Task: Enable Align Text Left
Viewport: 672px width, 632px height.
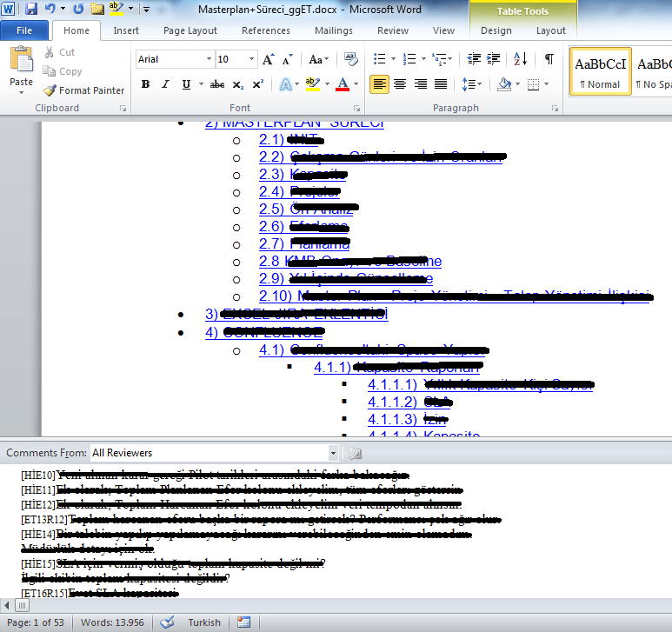Action: (x=379, y=84)
